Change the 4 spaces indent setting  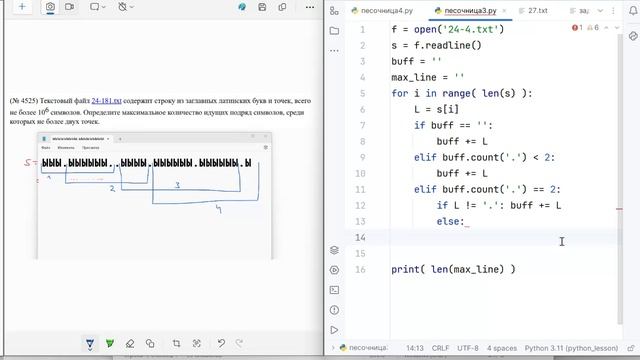[x=502, y=348]
